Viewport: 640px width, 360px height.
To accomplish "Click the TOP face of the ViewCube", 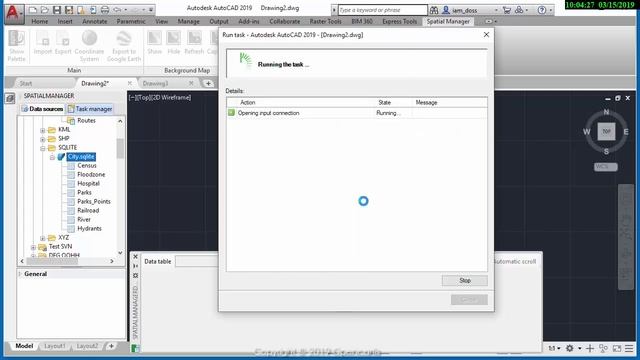I will [x=606, y=131].
